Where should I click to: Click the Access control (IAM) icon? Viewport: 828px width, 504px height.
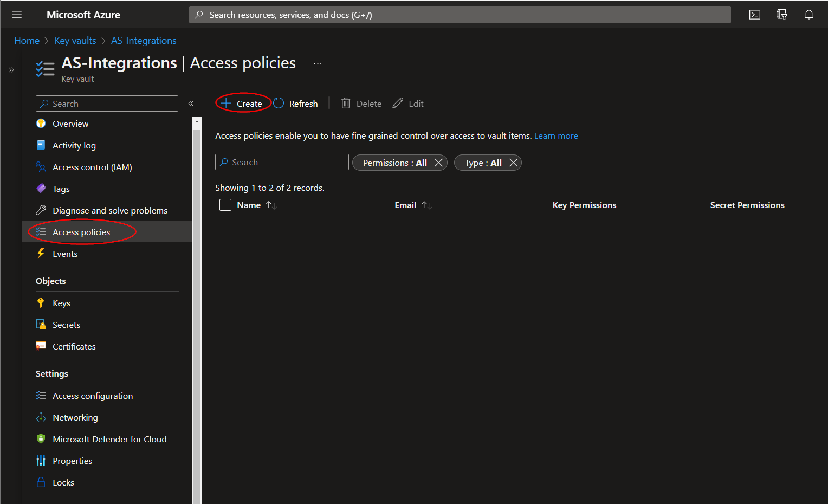click(41, 167)
